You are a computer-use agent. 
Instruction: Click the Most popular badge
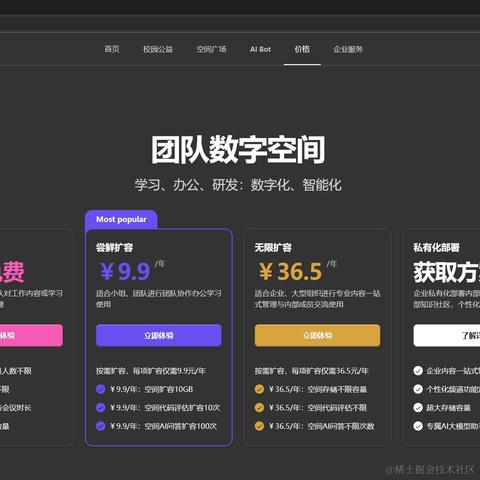121,219
